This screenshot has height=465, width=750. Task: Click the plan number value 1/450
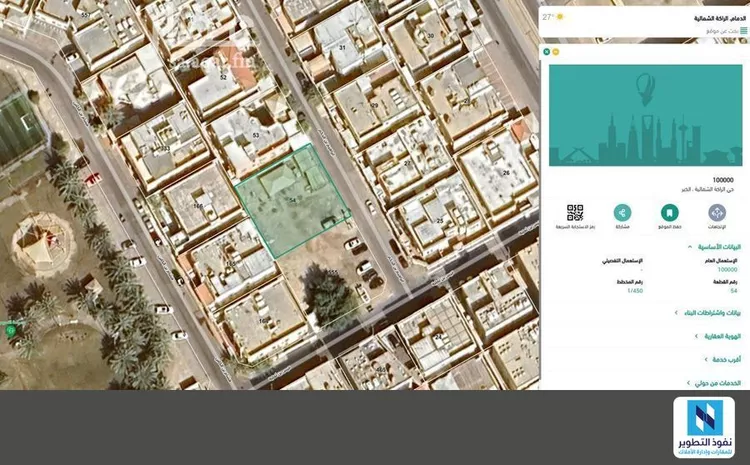tap(634, 291)
